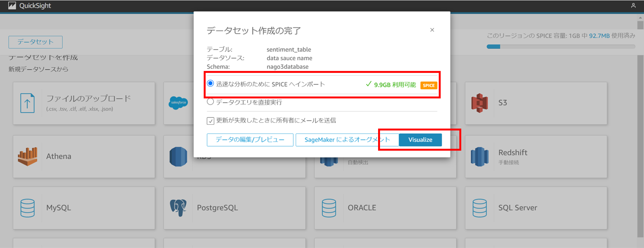Select the ORACLE database icon

tap(329, 208)
